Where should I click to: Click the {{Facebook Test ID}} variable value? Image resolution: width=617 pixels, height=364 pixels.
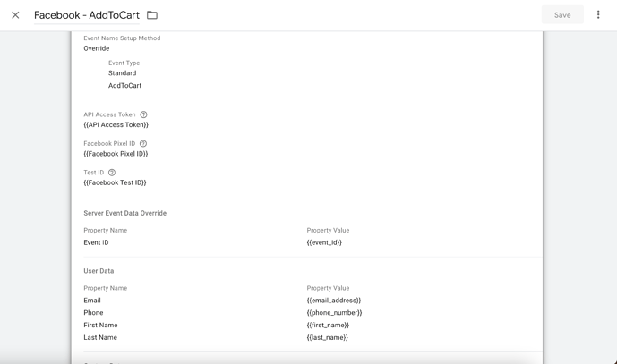115,182
